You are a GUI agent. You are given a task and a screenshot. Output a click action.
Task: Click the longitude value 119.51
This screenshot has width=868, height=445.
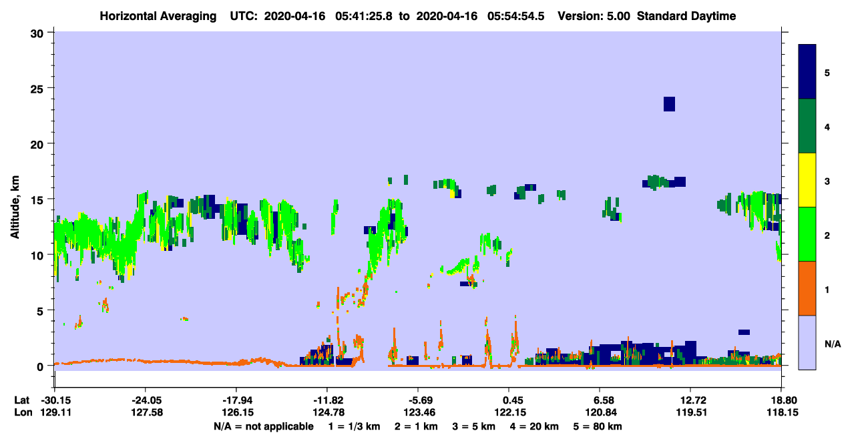(x=690, y=412)
